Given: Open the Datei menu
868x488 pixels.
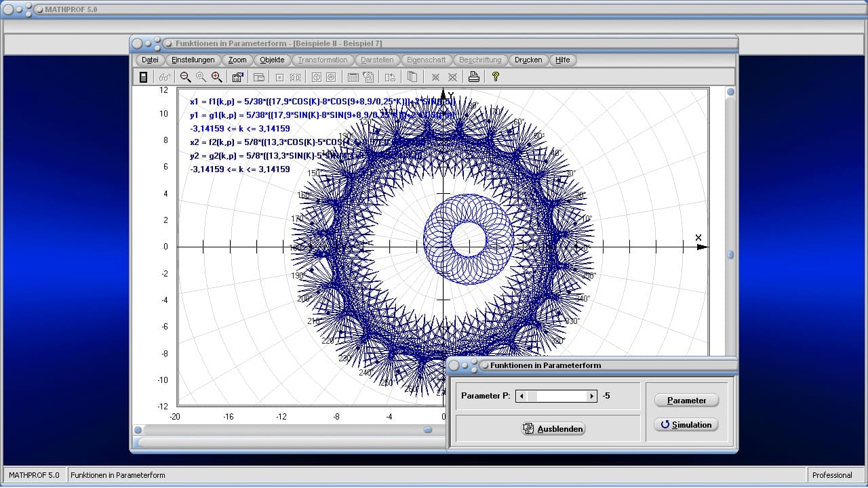Looking at the screenshot, I should [151, 60].
